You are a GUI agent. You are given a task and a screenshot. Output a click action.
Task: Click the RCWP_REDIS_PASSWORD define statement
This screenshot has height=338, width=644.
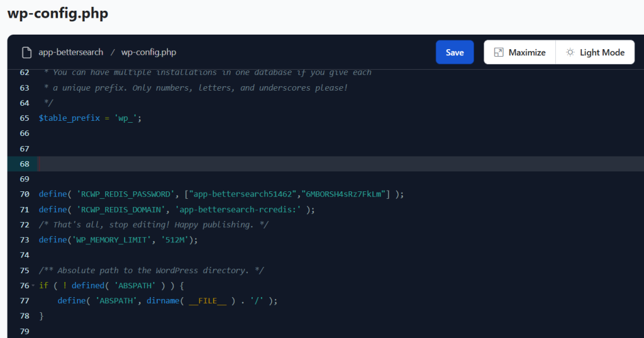[220, 194]
